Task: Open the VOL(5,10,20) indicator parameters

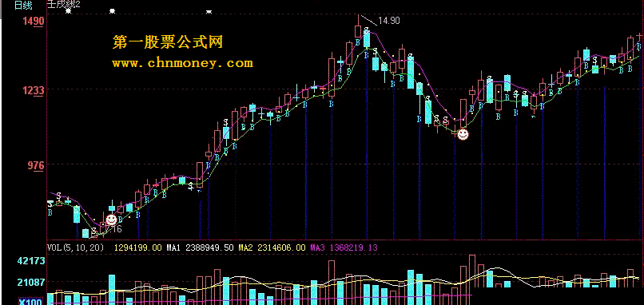Action: (x=76, y=248)
